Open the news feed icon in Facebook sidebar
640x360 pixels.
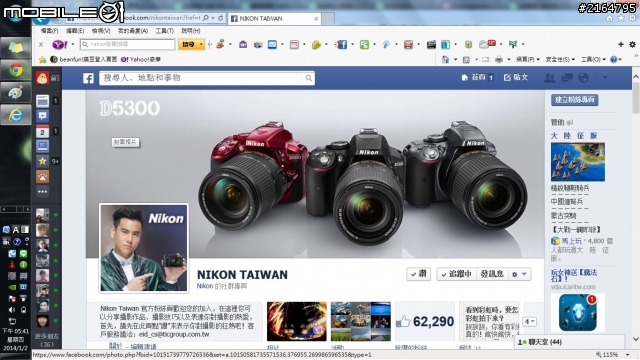tap(42, 101)
